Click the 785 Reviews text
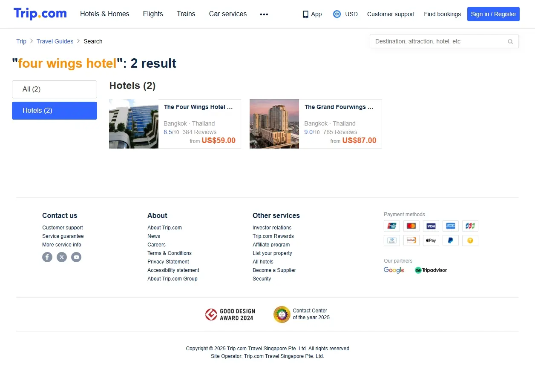This screenshot has height=392, width=535. pyautogui.click(x=340, y=132)
